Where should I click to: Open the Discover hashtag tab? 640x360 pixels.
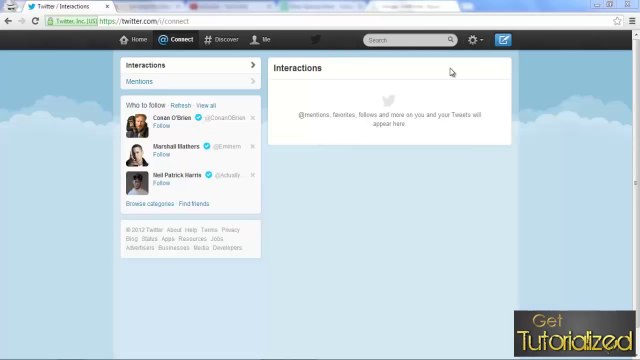(221, 40)
